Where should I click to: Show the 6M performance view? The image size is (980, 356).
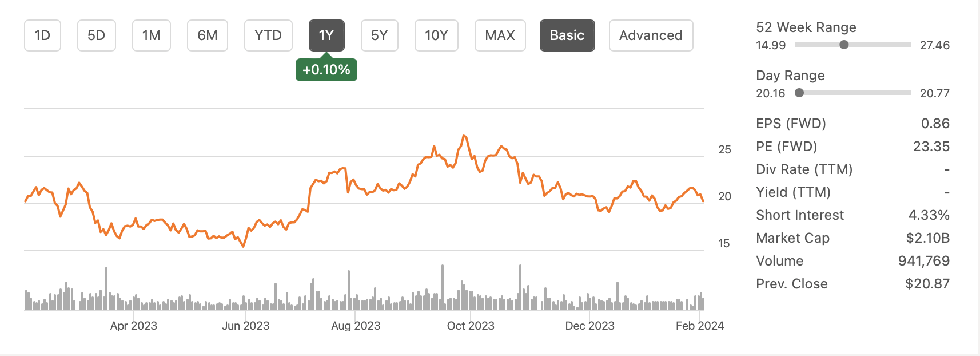tap(207, 35)
